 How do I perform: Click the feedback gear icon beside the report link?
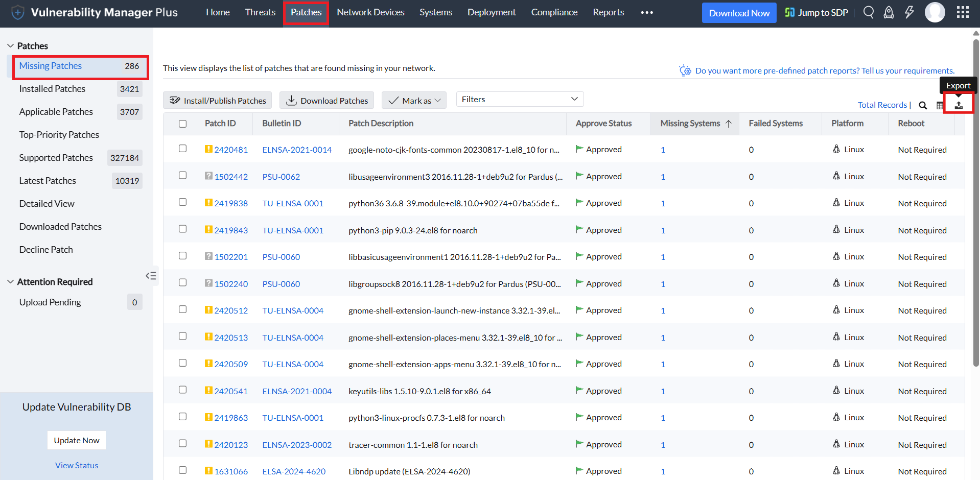pos(685,70)
